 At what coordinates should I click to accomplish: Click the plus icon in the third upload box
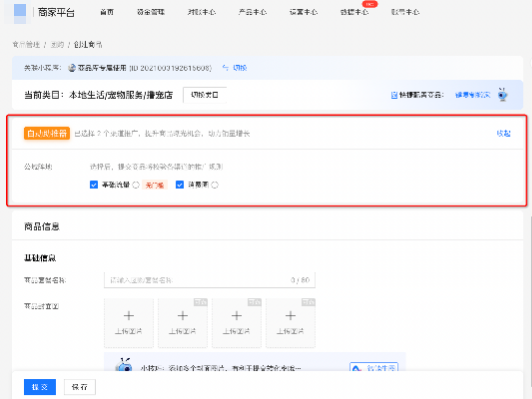click(236, 316)
